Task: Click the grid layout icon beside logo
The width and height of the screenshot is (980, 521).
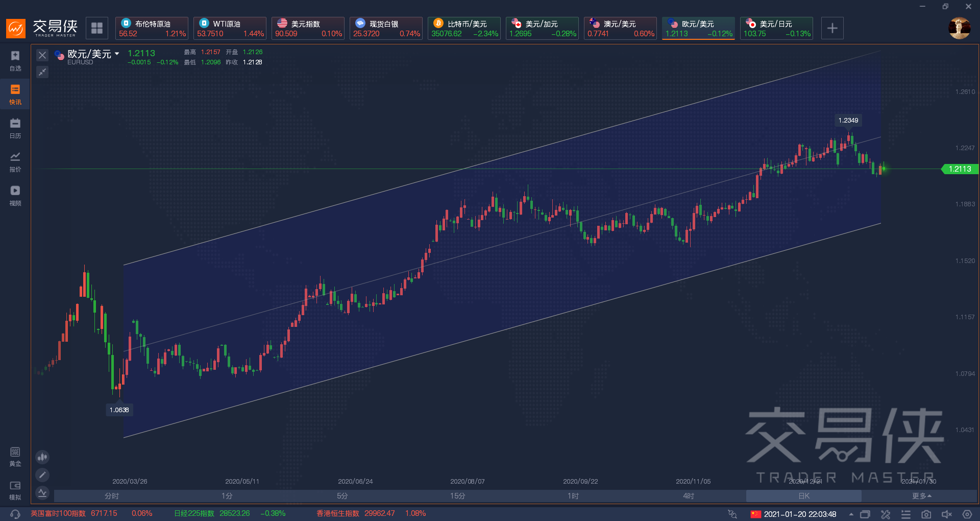Action: (97, 28)
